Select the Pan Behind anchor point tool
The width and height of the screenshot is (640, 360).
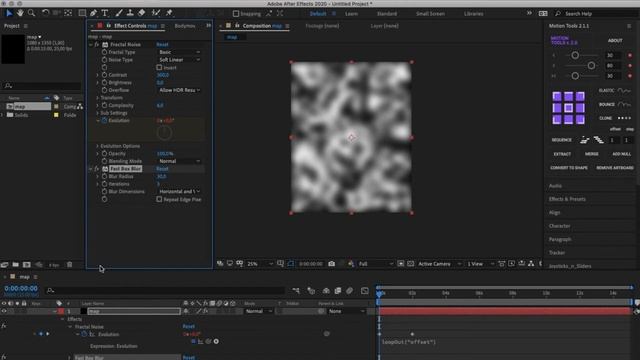pos(68,13)
